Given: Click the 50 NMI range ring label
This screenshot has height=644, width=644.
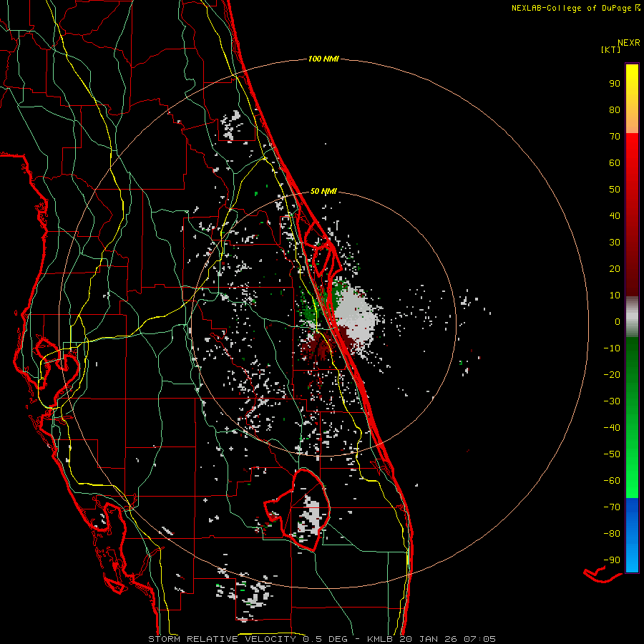Looking at the screenshot, I should click(323, 191).
